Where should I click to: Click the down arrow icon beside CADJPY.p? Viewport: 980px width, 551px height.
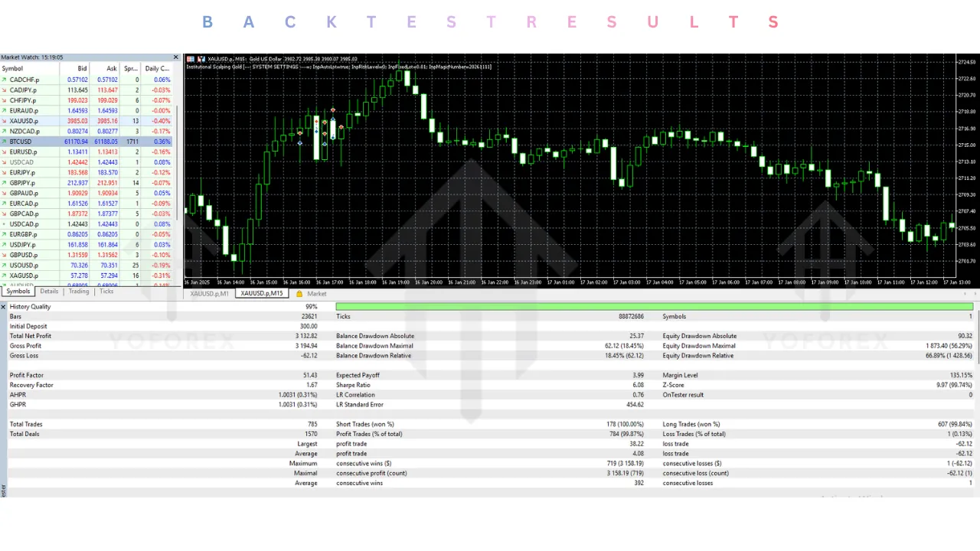click(4, 90)
